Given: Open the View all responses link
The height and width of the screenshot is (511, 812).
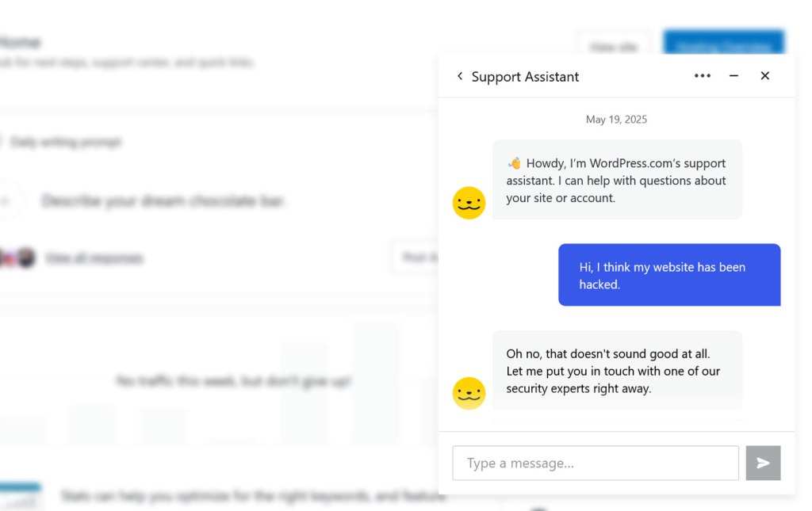Looking at the screenshot, I should (x=94, y=257).
